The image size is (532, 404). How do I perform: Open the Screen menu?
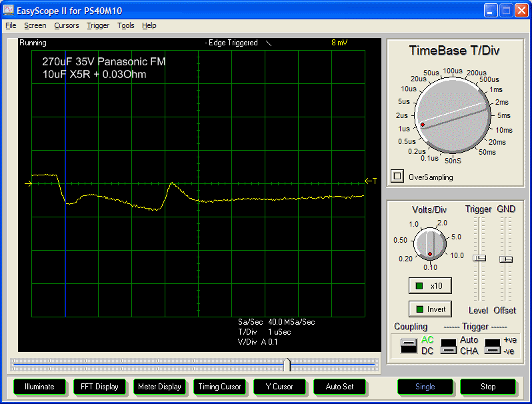pos(35,25)
